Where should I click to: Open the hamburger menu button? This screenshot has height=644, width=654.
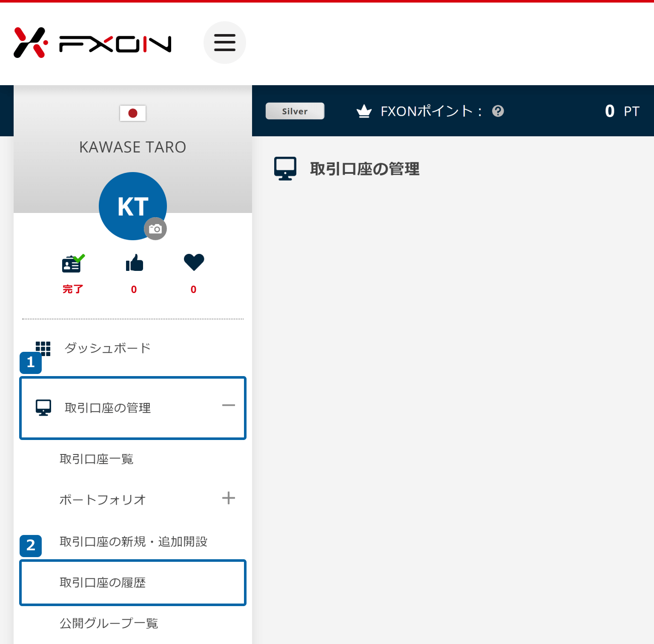225,43
